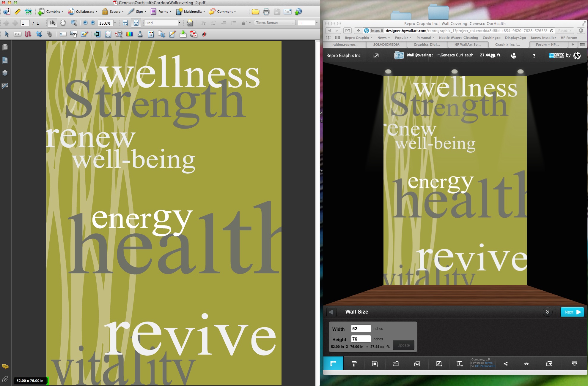Open the Times Roman font dropdown
Viewport: 588px width, 386px height.
pyautogui.click(x=275, y=23)
